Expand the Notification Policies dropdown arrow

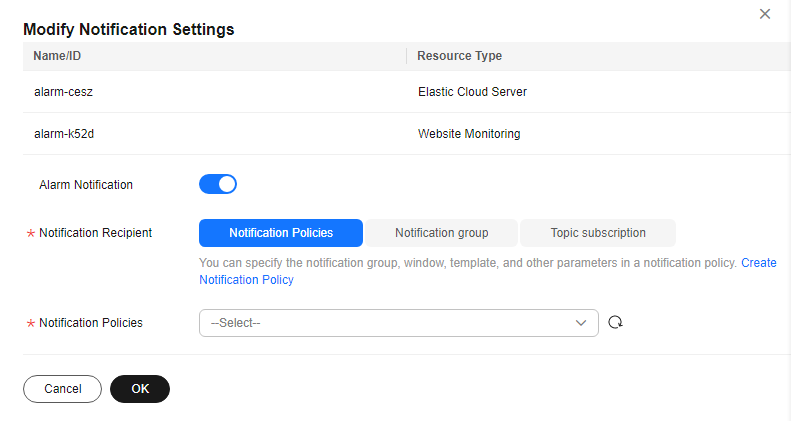tap(581, 323)
